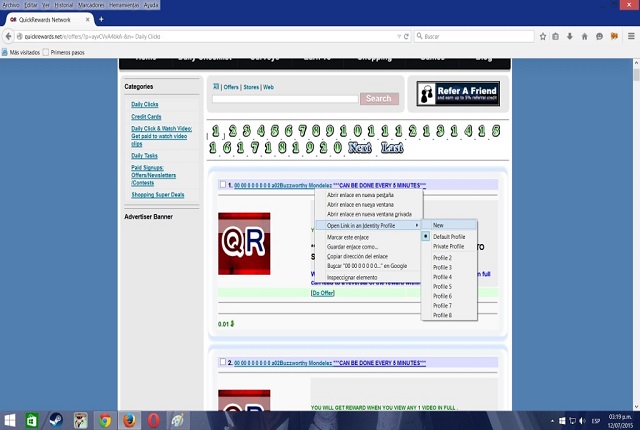Open the Firefox hamburger menu

[x=630, y=36]
